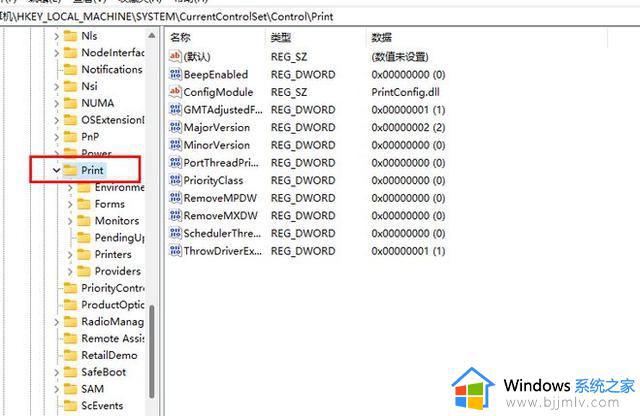Click the PrintConfig.dll data value

[x=405, y=92]
